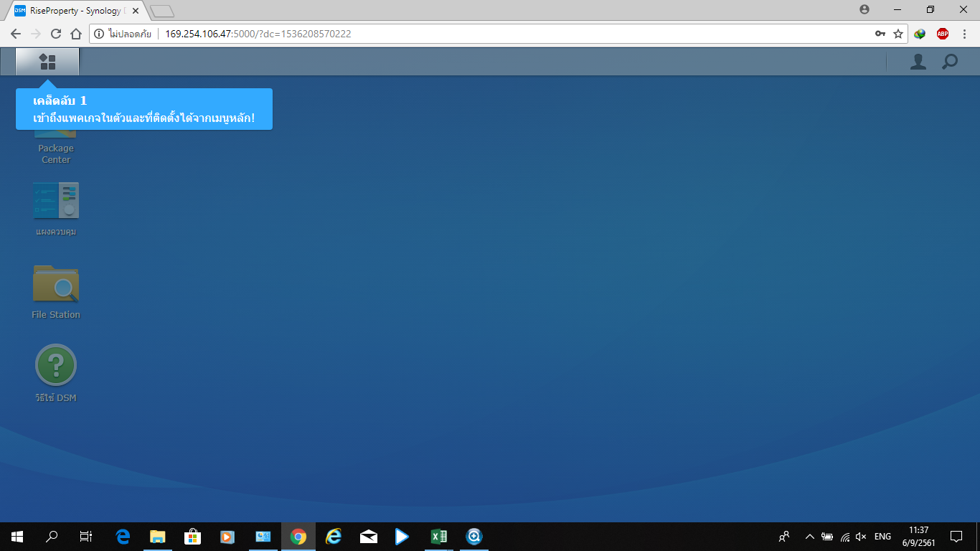Open a new Chrome tab
The width and height of the screenshot is (980, 551).
(162, 11)
